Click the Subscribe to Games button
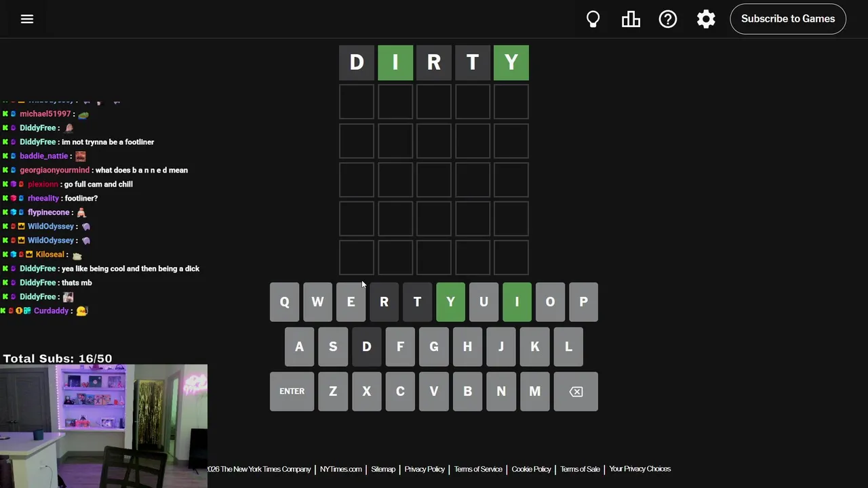Screen dimensions: 868x488 788,19
